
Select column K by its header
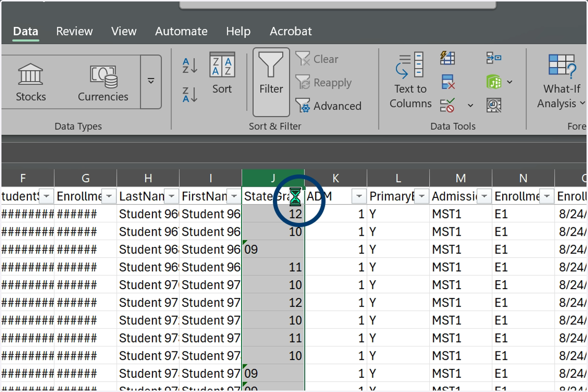pyautogui.click(x=336, y=178)
